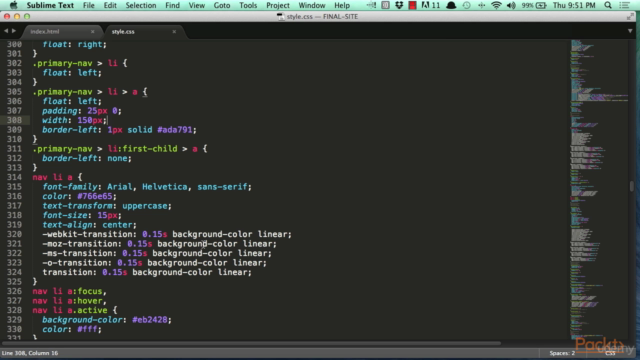Open the tab list dropdown arrow
The width and height of the screenshot is (640, 360).
coord(630,31)
